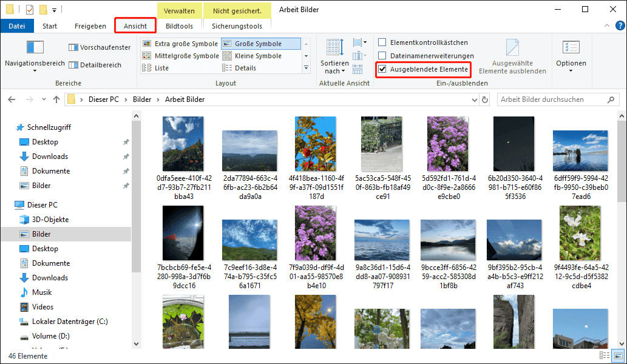Image resolution: width=627 pixels, height=364 pixels.
Task: Click the Optionen icon in ribbon
Action: pyautogui.click(x=571, y=47)
